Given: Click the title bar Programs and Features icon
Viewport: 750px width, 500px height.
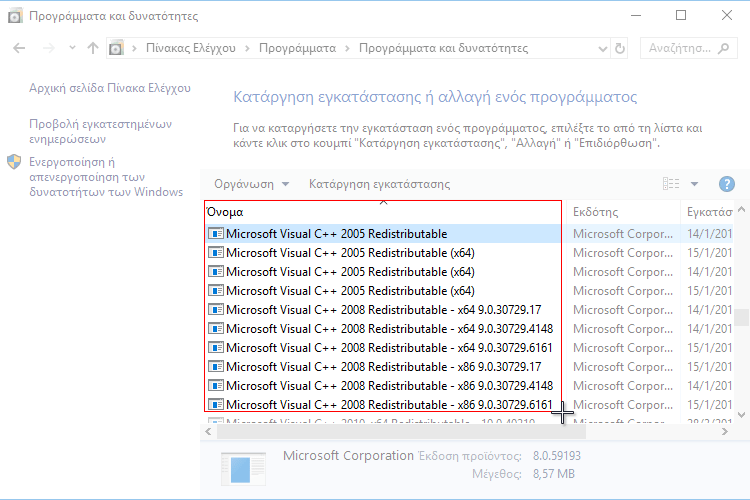Looking at the screenshot, I should 15,16.
